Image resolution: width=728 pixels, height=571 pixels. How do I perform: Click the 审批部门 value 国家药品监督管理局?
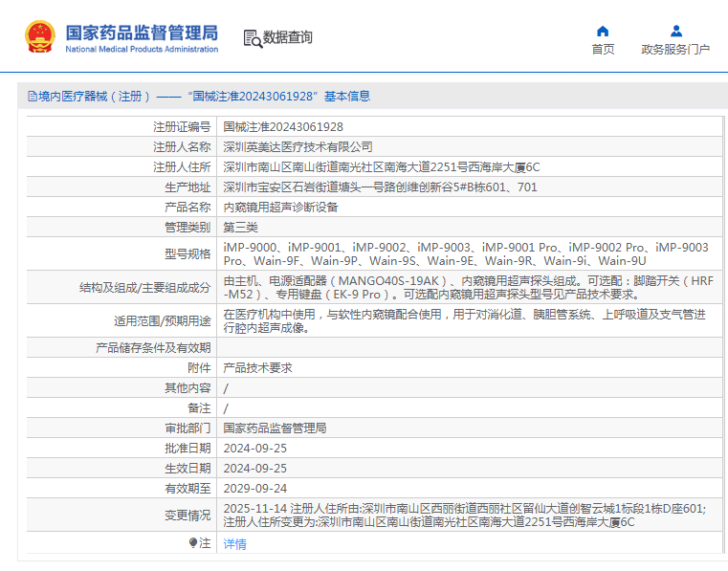click(x=275, y=428)
